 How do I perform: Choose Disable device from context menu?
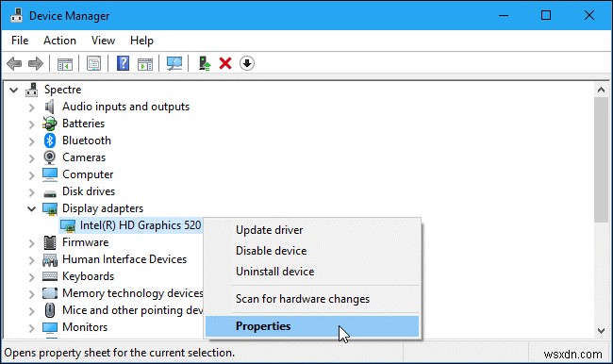point(312,251)
